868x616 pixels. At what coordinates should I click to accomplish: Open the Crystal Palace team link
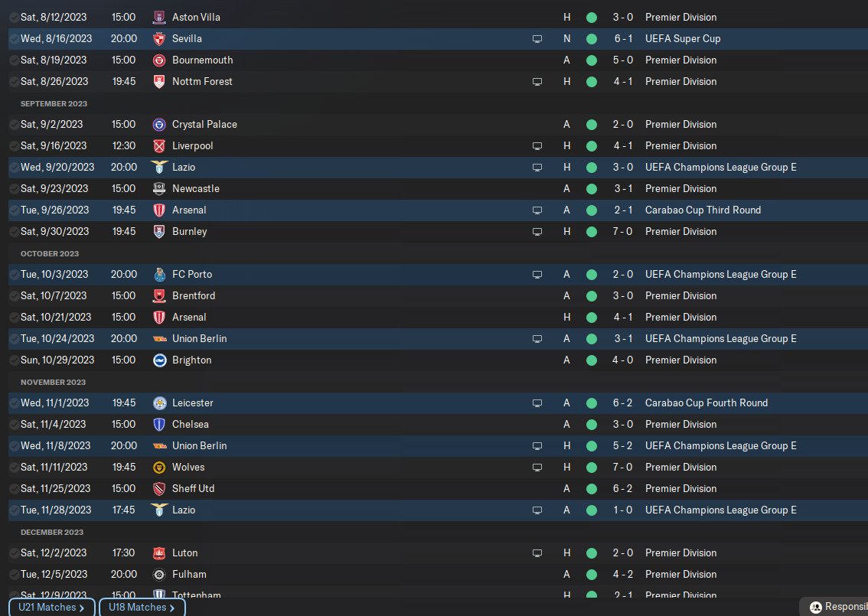tap(204, 125)
